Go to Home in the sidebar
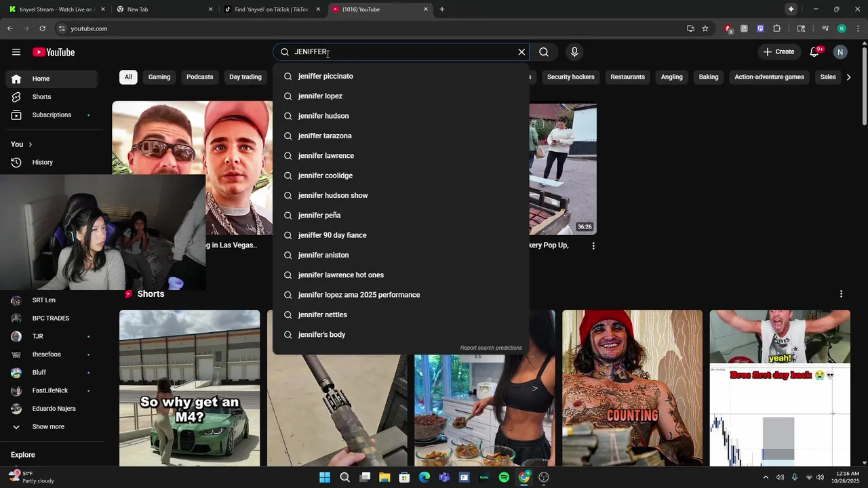868x488 pixels. pyautogui.click(x=52, y=79)
